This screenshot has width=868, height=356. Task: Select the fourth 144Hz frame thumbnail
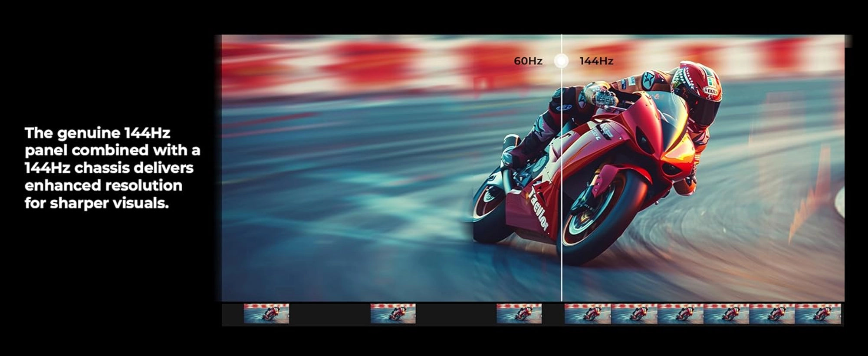click(726, 313)
